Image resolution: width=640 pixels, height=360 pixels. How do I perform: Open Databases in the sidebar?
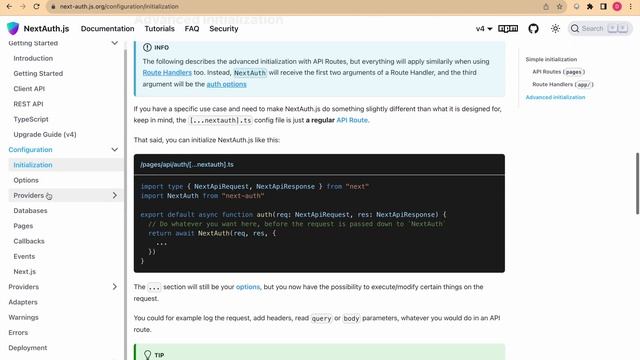(30, 211)
